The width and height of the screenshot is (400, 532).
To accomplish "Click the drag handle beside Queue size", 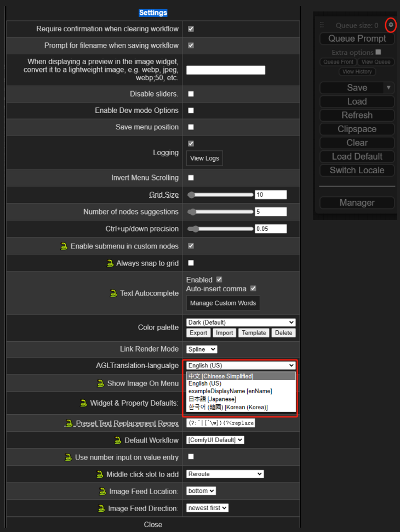I will [x=322, y=25].
